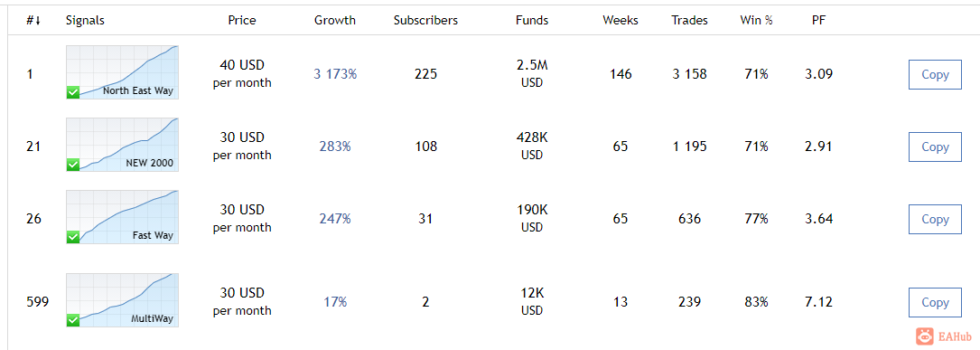Sort by the Win % column header
980x350 pixels.
(756, 20)
